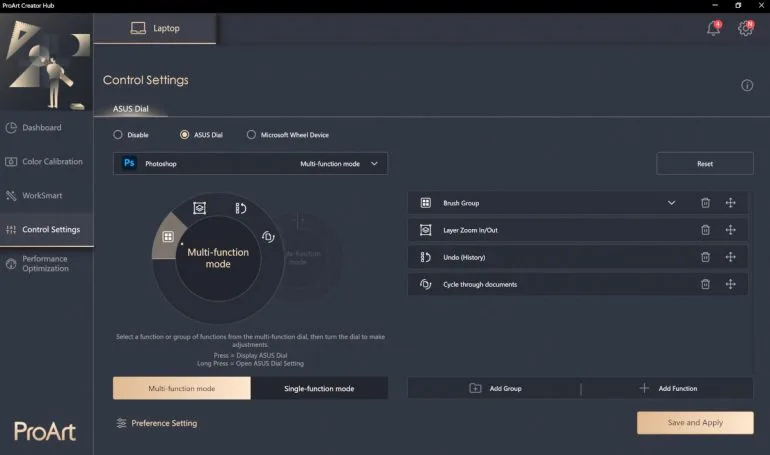Restore down the ProArt Creator Hub window
This screenshot has height=455, width=770.
pos(738,5)
